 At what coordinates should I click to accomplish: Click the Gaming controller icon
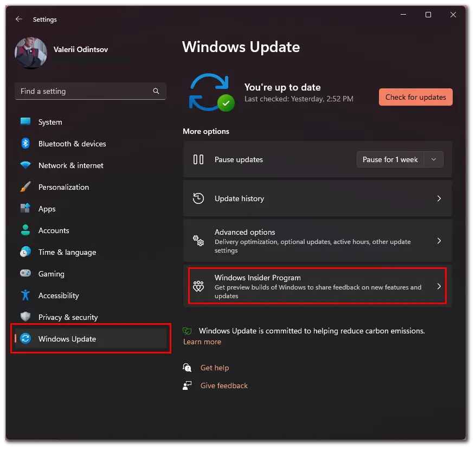coord(25,273)
